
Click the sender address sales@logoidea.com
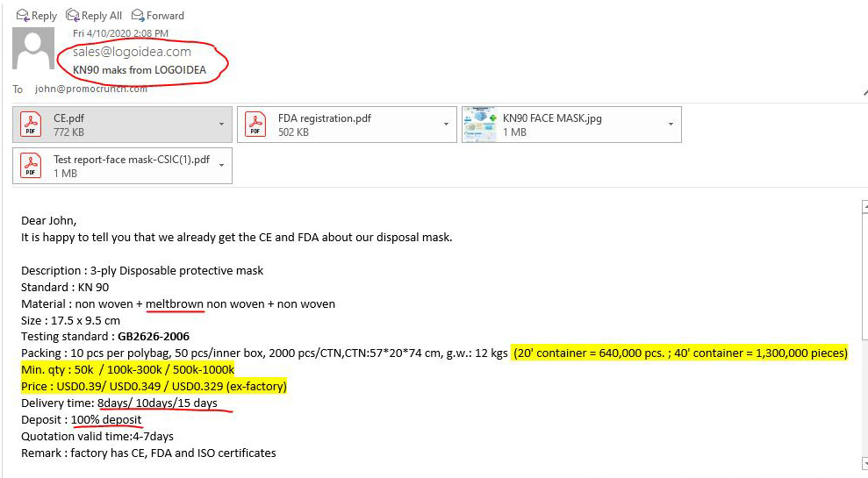click(132, 52)
